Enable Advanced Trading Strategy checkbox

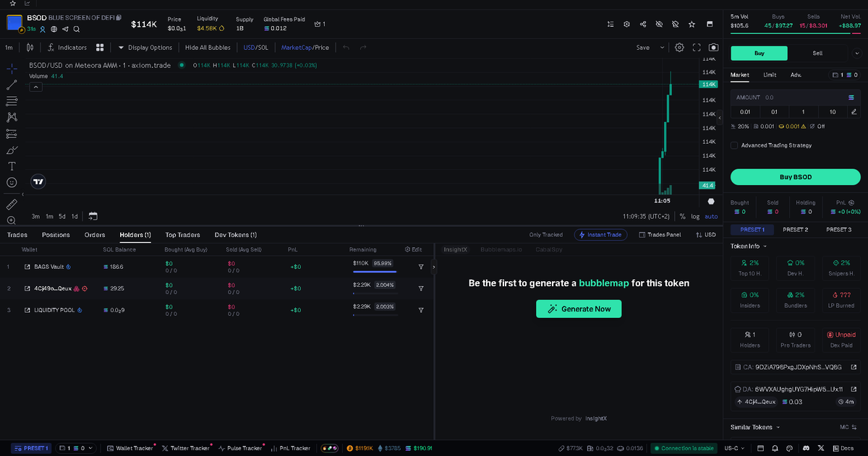pyautogui.click(x=734, y=145)
